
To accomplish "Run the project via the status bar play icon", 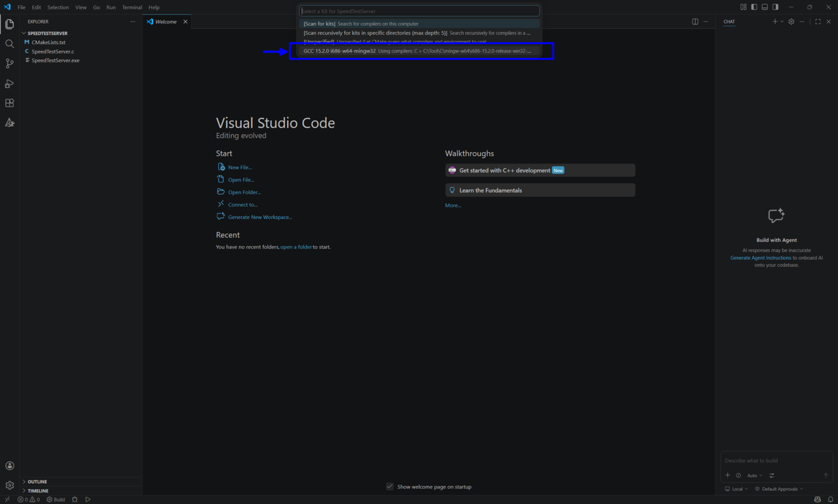I will (x=87, y=499).
